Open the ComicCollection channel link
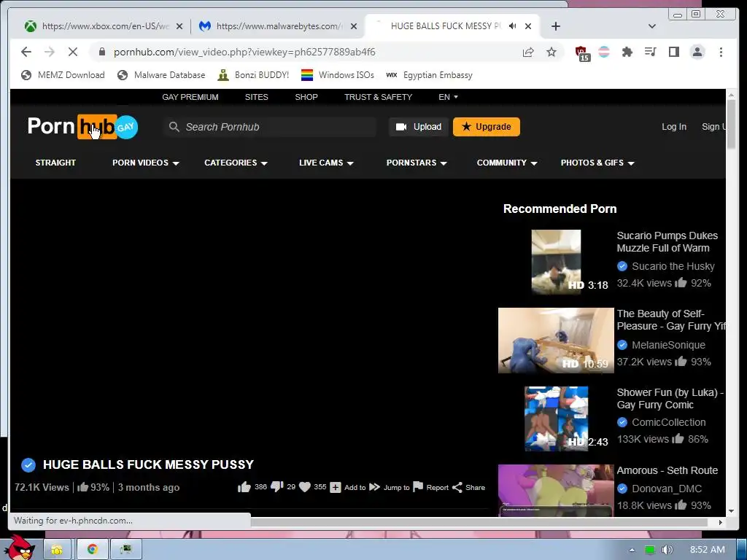This screenshot has width=747, height=560. coord(669,422)
